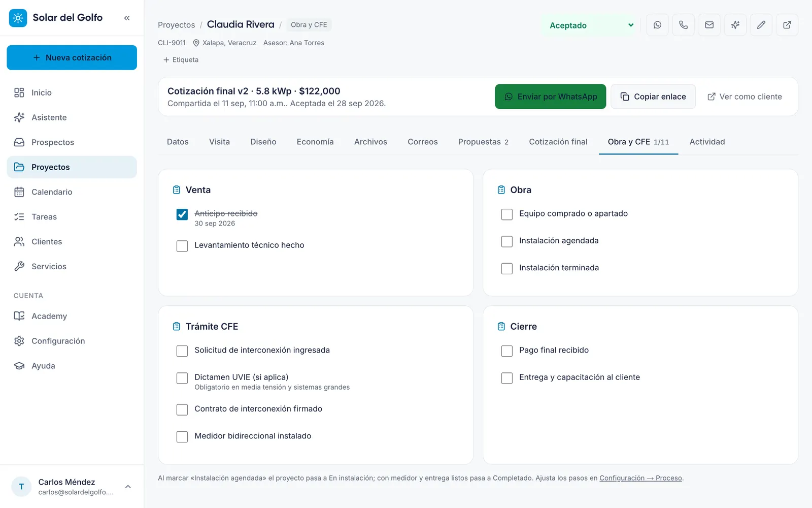Follow the Configuración → Proceso link

click(x=641, y=478)
